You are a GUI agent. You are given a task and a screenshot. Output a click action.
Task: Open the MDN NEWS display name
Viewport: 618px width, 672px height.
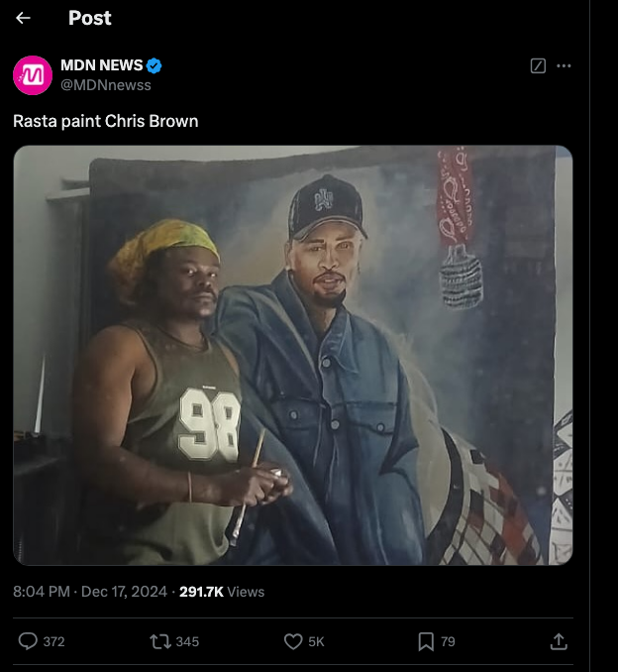tap(101, 65)
